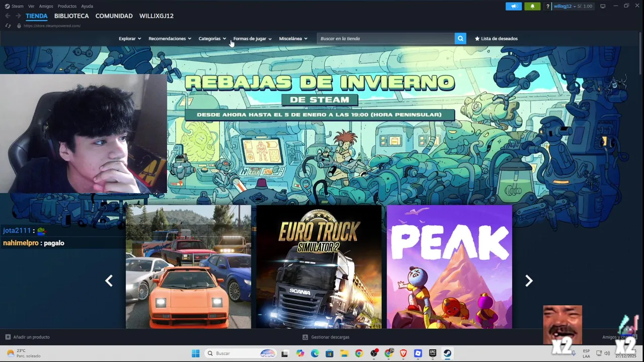Click the store search magnifier button
Image resolution: width=644 pixels, height=362 pixels.
point(460,38)
